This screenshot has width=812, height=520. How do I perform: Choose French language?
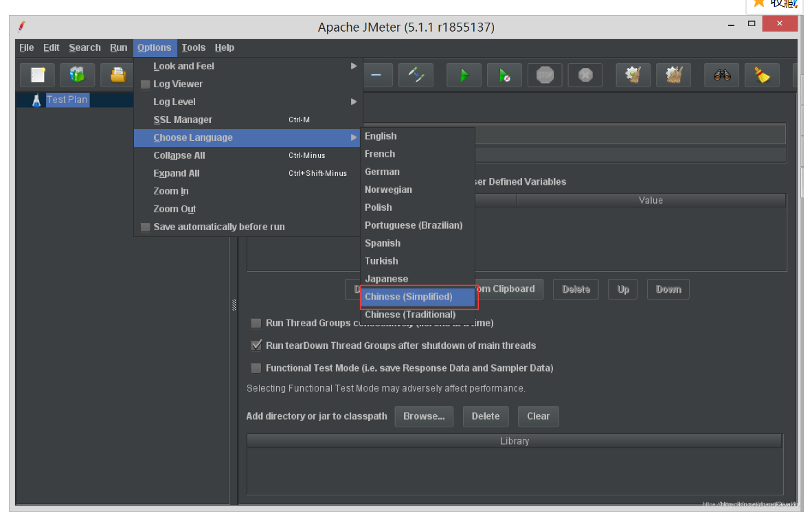pos(418,155)
